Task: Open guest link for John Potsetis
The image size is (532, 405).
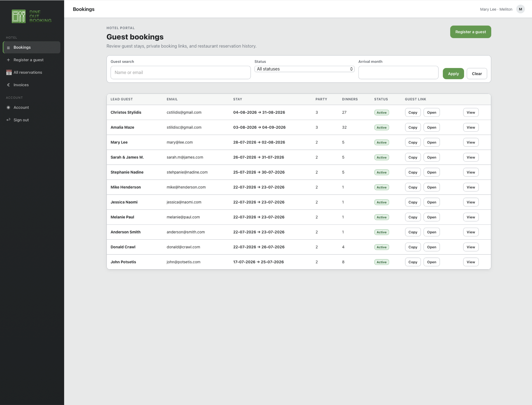Action: pyautogui.click(x=432, y=262)
